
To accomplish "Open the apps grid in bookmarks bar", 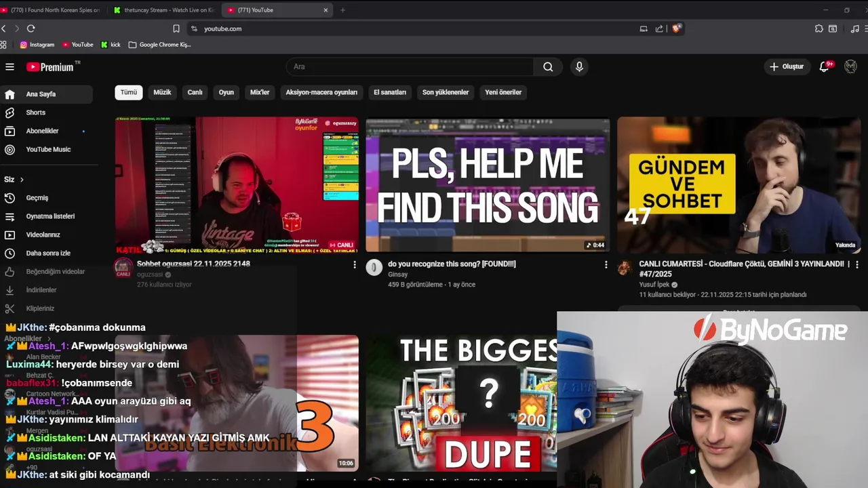I will [x=3, y=45].
